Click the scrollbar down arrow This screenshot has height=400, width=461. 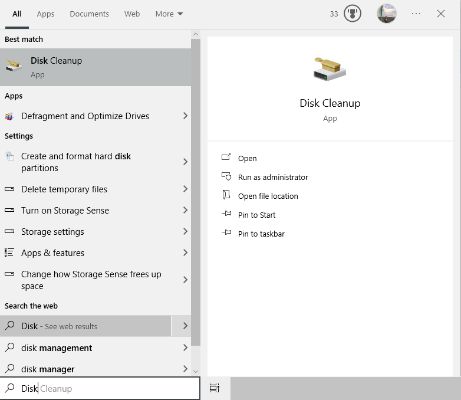pyautogui.click(x=196, y=371)
